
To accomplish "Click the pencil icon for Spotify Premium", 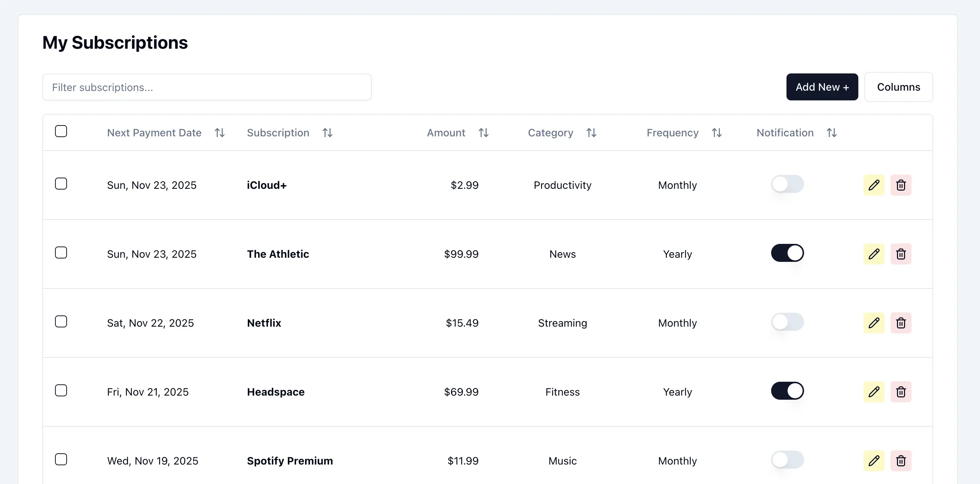I will [874, 460].
